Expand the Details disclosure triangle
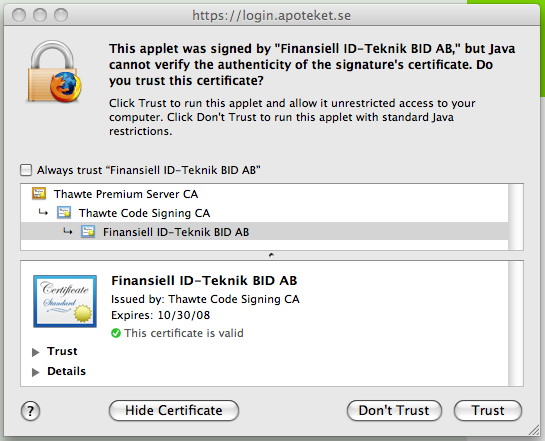This screenshot has width=545, height=441. [35, 372]
